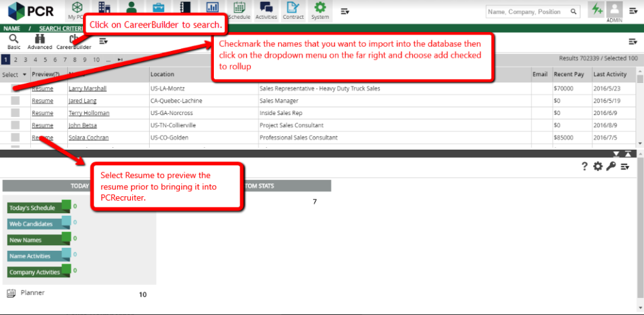Open the My PCR cube icon

[x=77, y=8]
